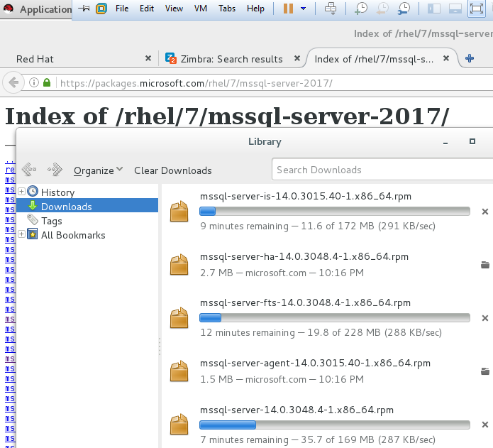
Task: Click the send Ctrl+Alt+Del icon
Action: point(331,9)
